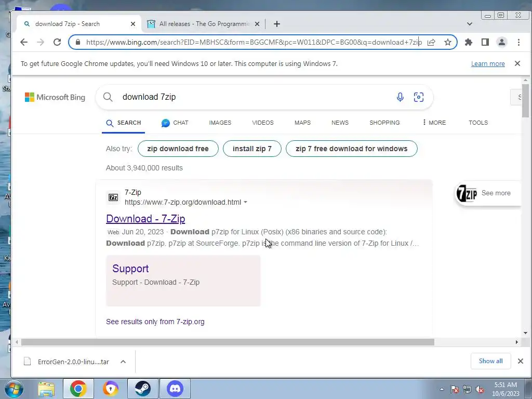
Task: Open the Chrome profile avatar
Action: (502, 42)
